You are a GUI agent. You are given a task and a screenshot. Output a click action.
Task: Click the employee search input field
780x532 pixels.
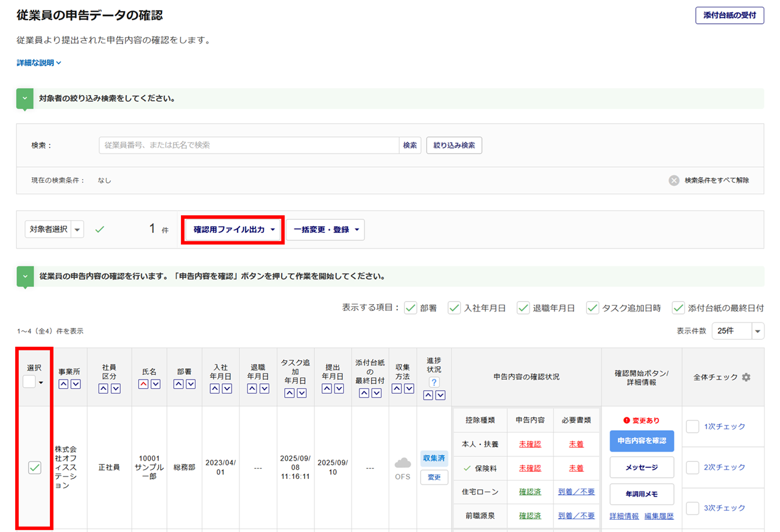point(249,145)
